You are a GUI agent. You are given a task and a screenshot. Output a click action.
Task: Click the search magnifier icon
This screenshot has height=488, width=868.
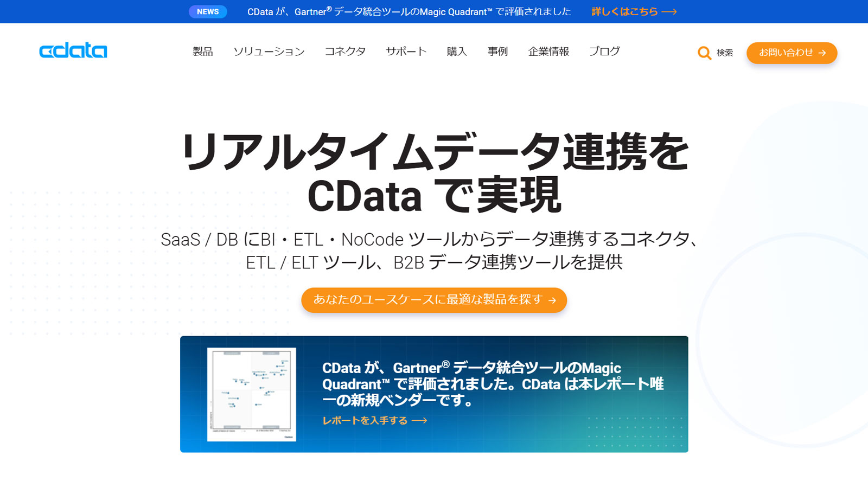[x=704, y=53]
